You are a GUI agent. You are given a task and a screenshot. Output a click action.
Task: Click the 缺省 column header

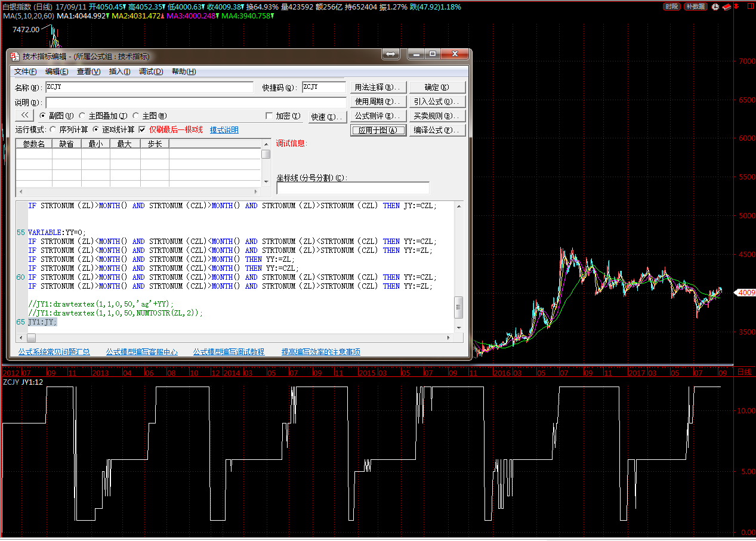(x=67, y=144)
